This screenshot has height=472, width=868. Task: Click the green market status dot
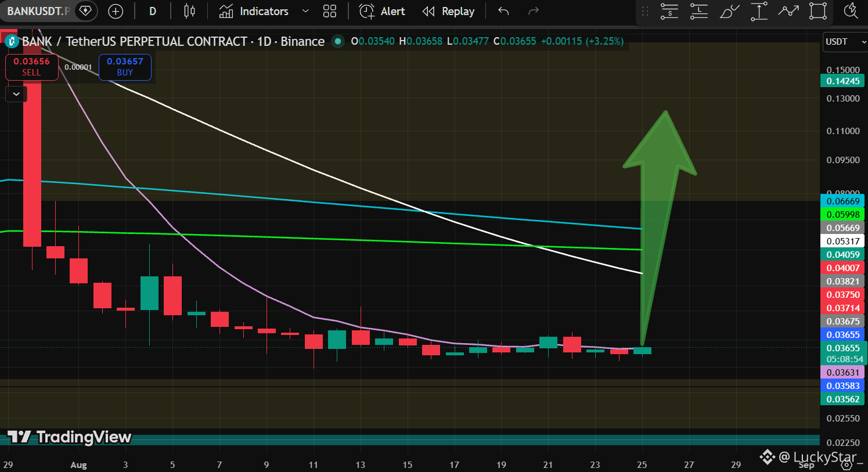[x=337, y=41]
